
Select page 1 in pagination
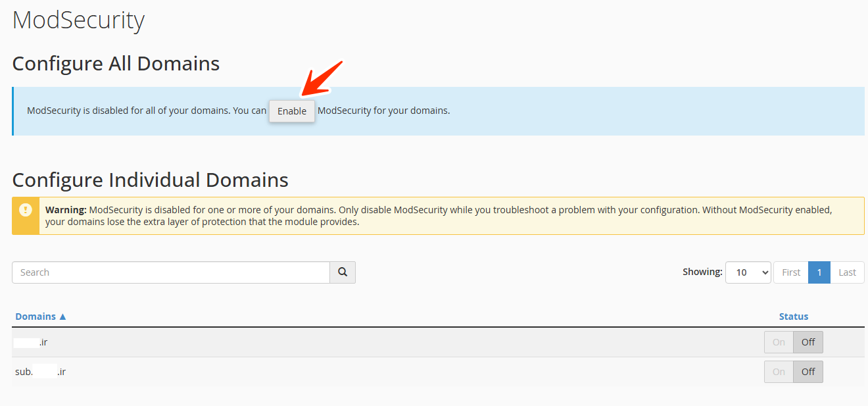[819, 272]
